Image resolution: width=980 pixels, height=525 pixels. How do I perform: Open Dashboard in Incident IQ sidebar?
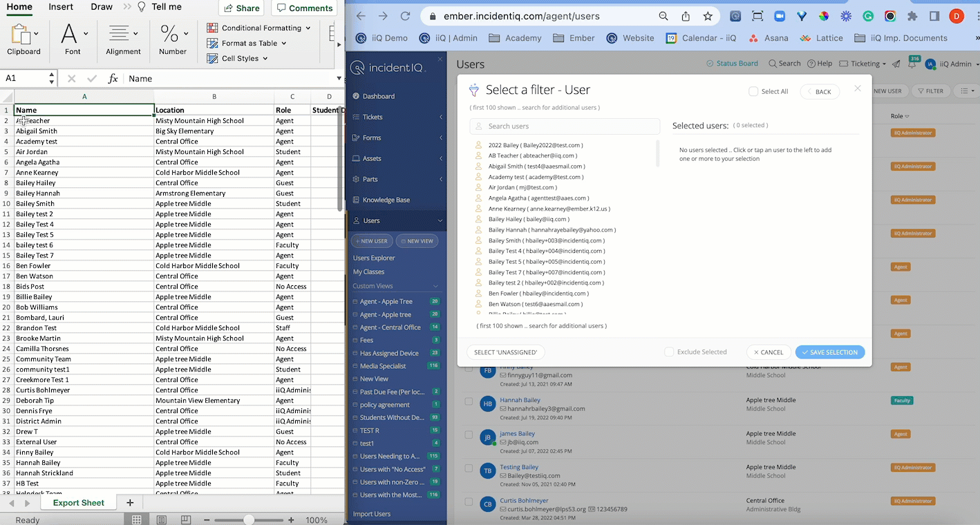pyautogui.click(x=378, y=96)
